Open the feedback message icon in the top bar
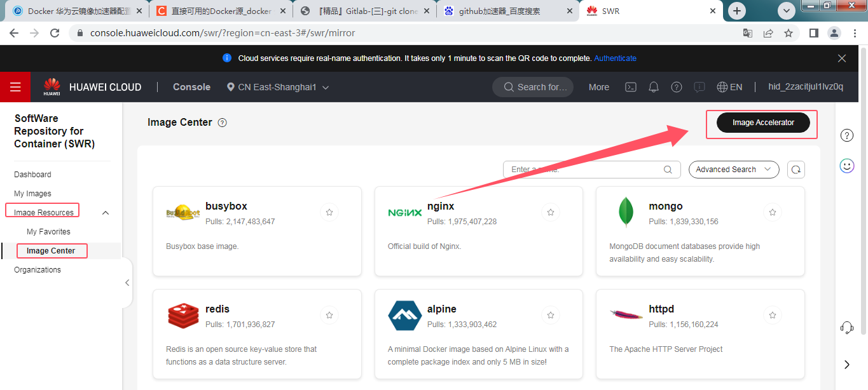 pos(699,87)
